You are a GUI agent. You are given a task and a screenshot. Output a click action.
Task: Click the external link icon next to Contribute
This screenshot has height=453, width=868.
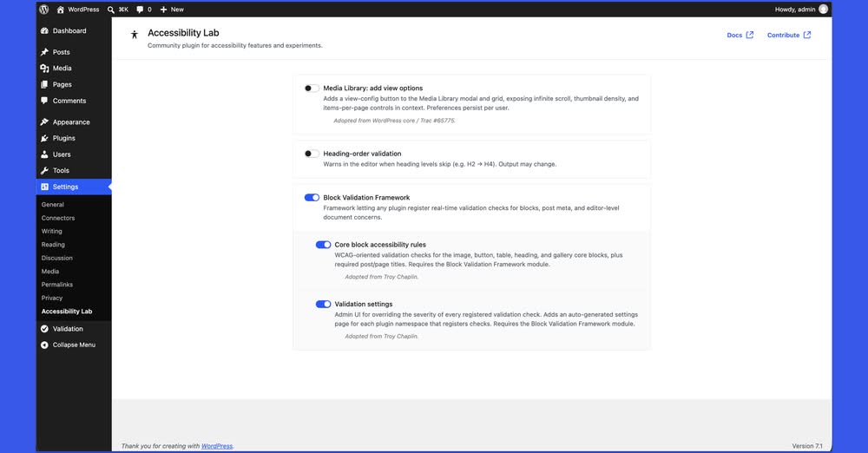(807, 35)
